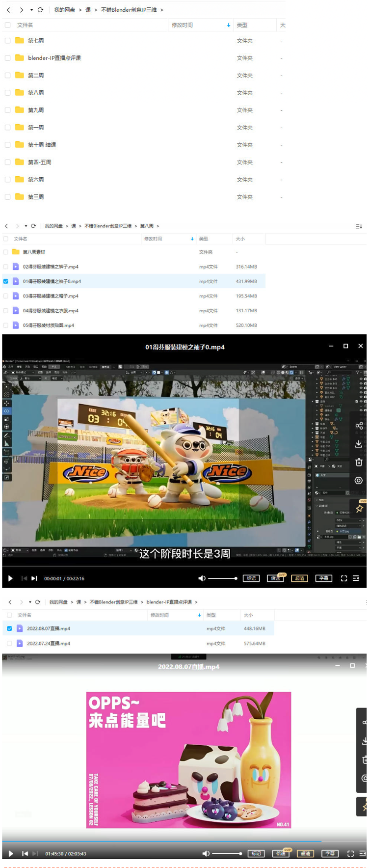Download the 2022.08.07直播 video via side icon

pos(364,741)
